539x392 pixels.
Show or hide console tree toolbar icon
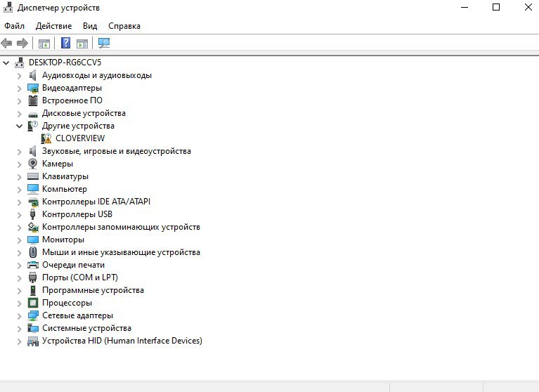[x=44, y=44]
